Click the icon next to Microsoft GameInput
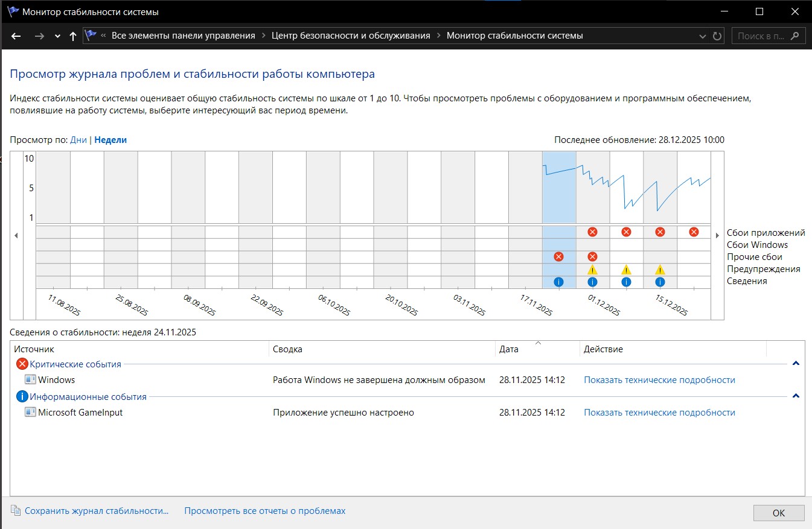Image resolution: width=812 pixels, height=529 pixels. (x=30, y=413)
